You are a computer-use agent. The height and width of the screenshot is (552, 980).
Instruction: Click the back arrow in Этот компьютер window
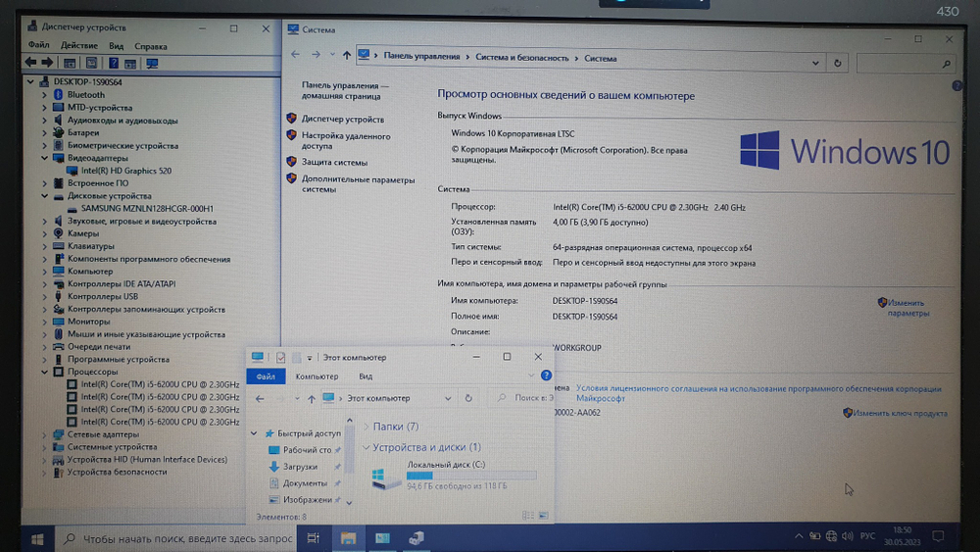[x=260, y=398]
